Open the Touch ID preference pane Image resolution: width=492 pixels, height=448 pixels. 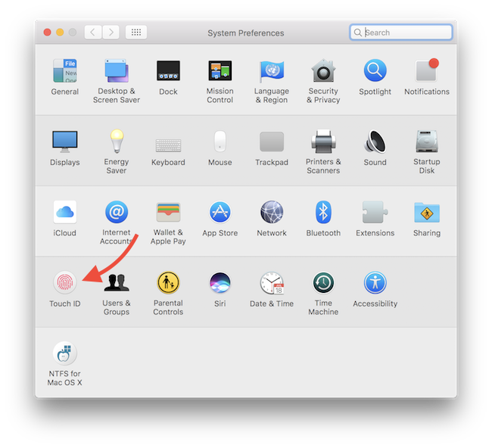pos(64,284)
